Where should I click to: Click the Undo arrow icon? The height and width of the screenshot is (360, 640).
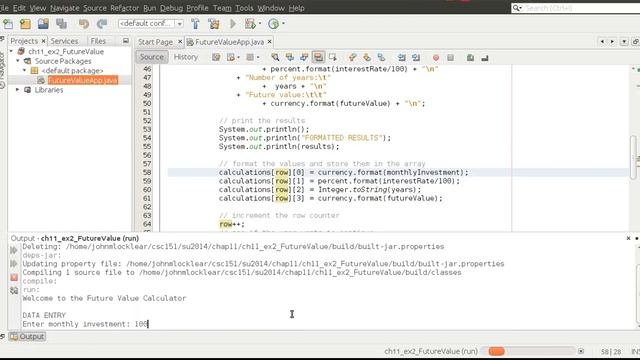pos(84,24)
